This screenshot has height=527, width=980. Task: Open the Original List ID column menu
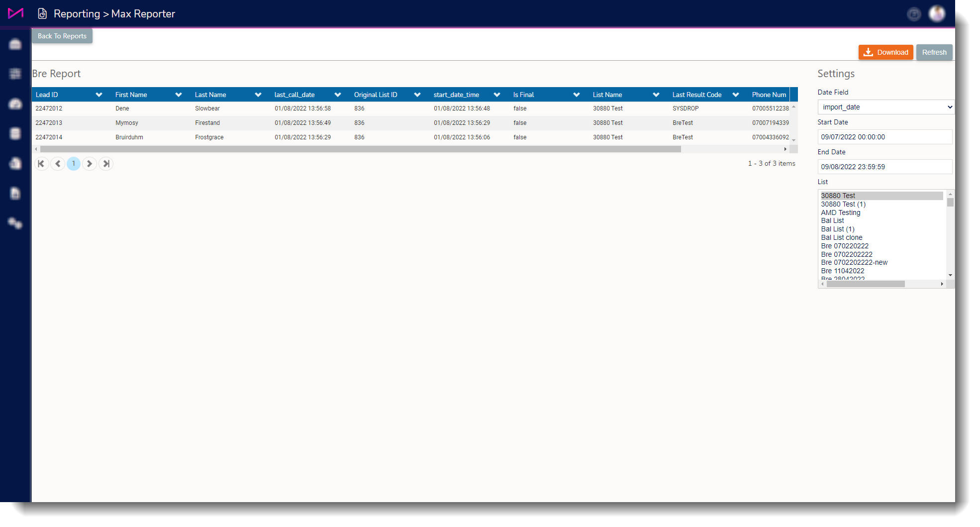pyautogui.click(x=417, y=95)
